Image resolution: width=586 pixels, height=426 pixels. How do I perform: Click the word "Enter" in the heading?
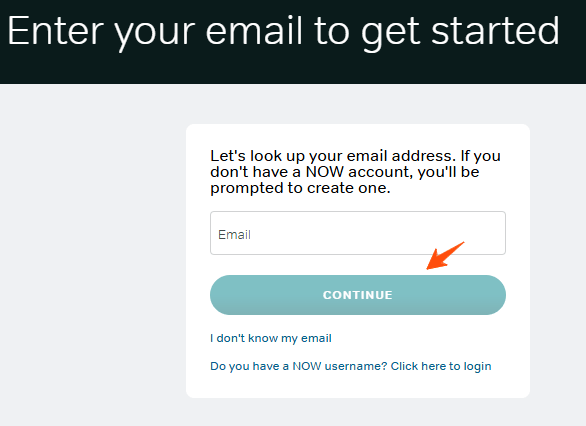[55, 31]
